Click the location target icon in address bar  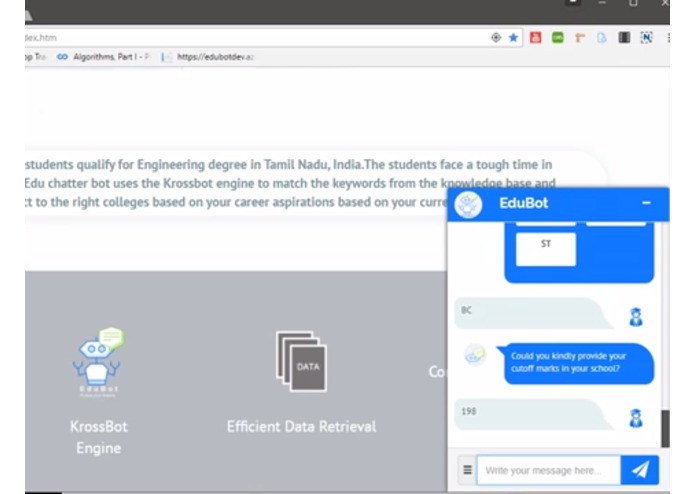(496, 38)
